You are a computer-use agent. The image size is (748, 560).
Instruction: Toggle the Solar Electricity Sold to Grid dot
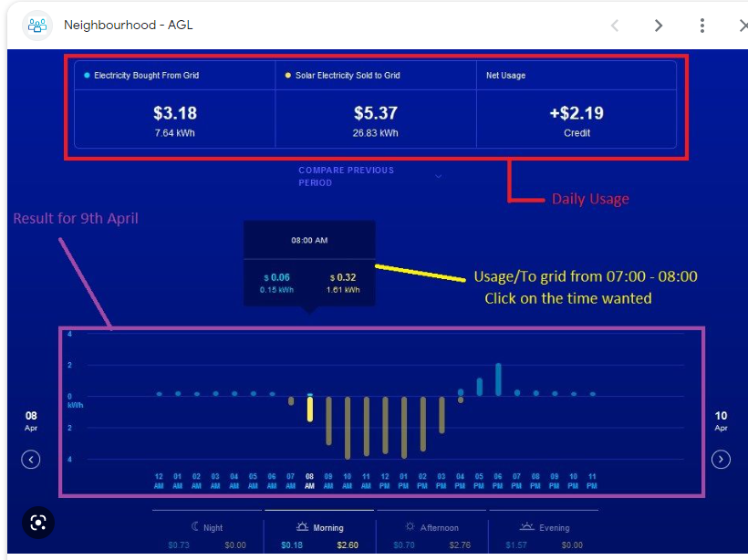pyautogui.click(x=290, y=76)
